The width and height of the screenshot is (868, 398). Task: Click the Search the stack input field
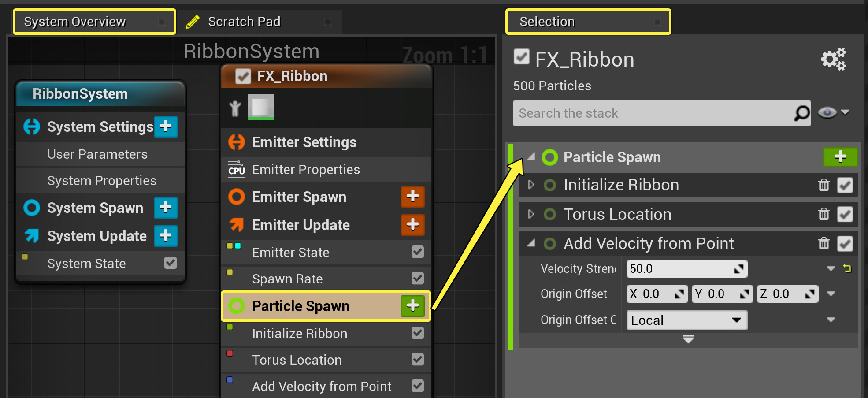[x=639, y=113]
